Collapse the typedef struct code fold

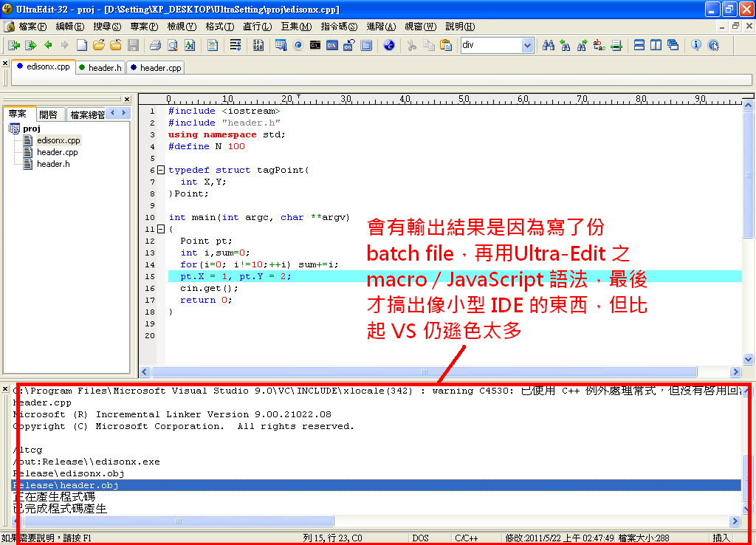coord(161,170)
